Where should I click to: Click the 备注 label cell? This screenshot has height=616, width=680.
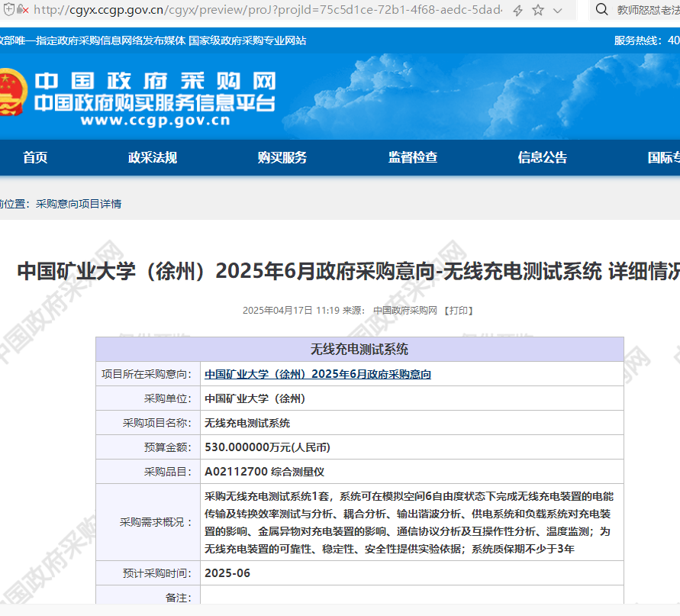point(148,595)
